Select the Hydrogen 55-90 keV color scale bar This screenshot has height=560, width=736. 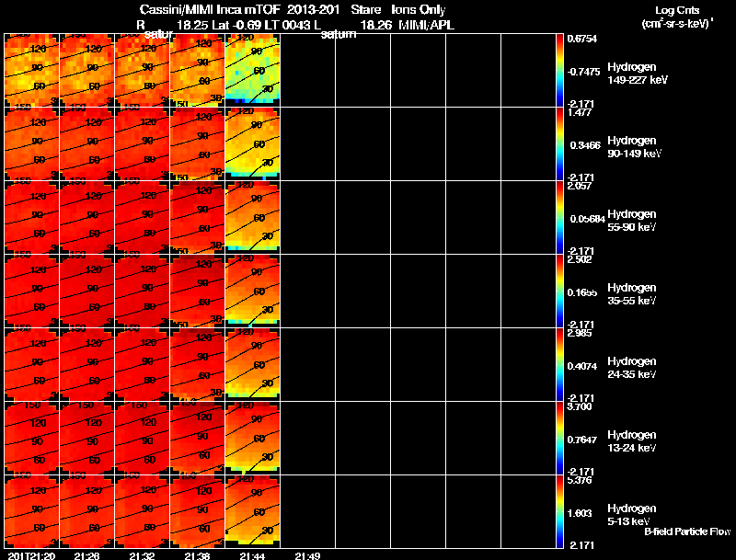click(559, 217)
